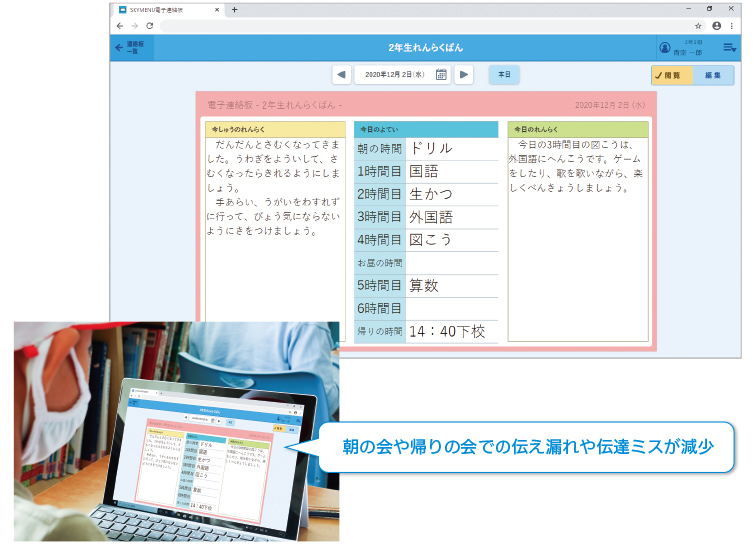Image resolution: width=754 pixels, height=544 pixels.
Task: Click the user icon for 青空 一郎
Action: click(x=665, y=48)
